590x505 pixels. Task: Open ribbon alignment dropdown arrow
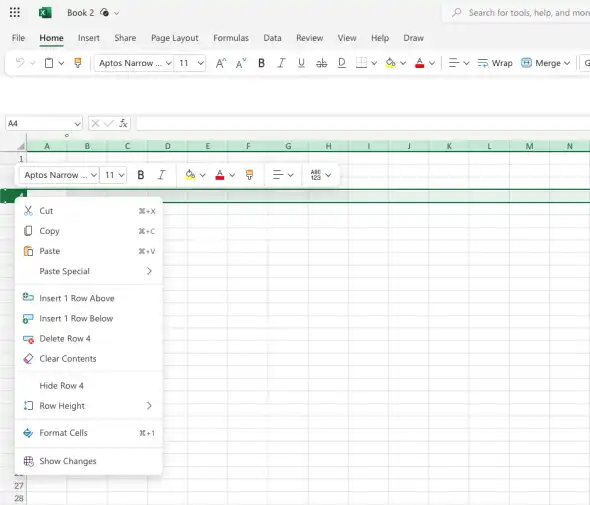pos(466,63)
